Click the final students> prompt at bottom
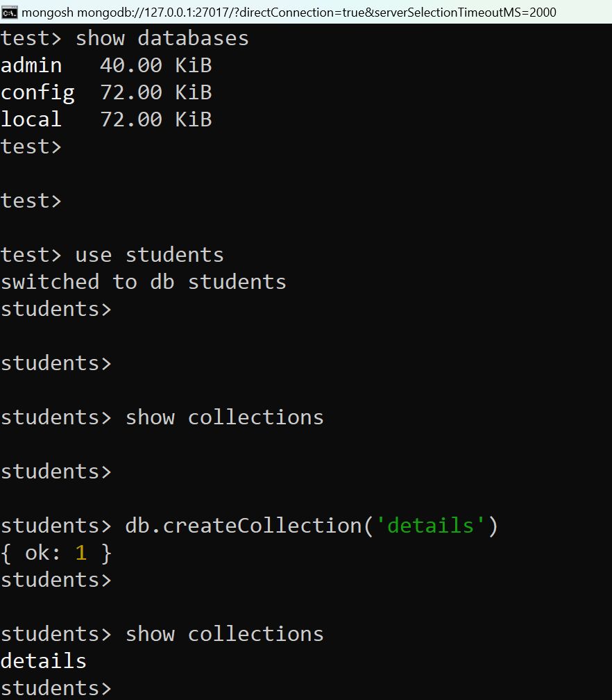Image resolution: width=612 pixels, height=700 pixels. coord(56,689)
